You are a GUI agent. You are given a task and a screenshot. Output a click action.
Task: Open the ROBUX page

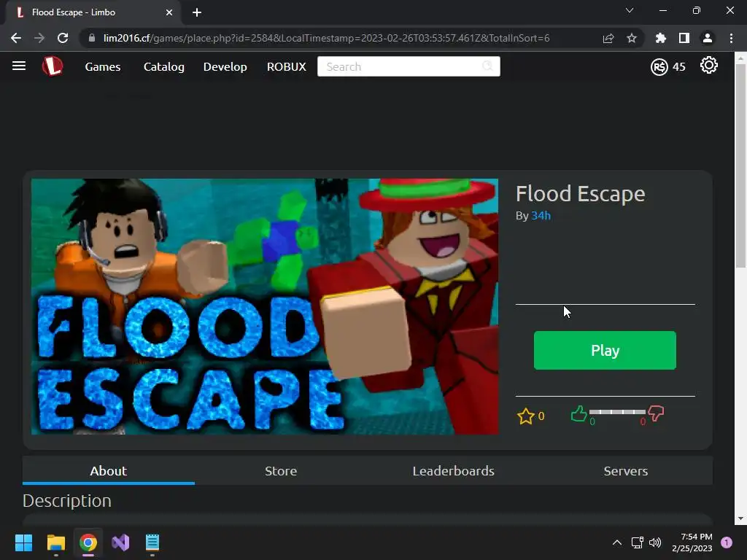click(x=286, y=66)
